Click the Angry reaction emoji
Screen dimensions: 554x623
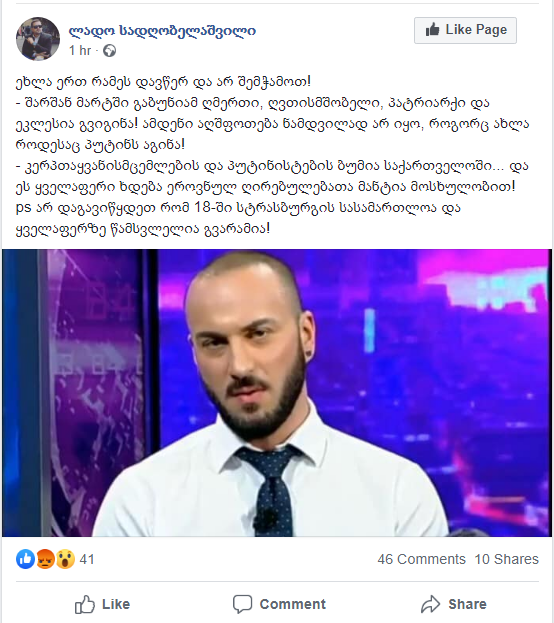click(x=45, y=559)
